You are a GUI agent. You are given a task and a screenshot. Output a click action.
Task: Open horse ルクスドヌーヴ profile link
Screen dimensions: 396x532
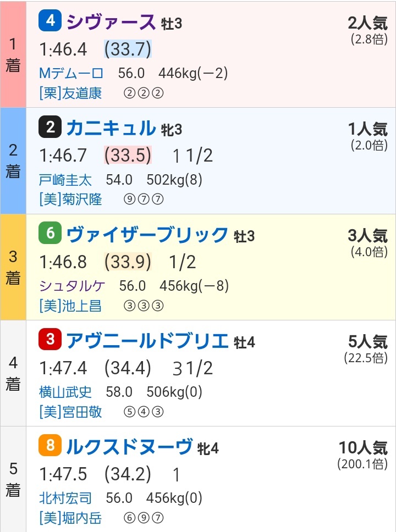coord(129,447)
